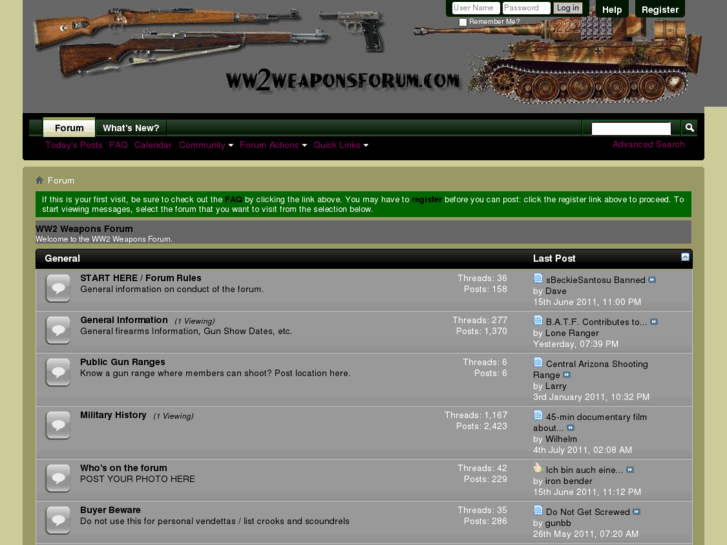727x545 pixels.
Task: Switch to the What's New? tab
Action: click(x=131, y=128)
